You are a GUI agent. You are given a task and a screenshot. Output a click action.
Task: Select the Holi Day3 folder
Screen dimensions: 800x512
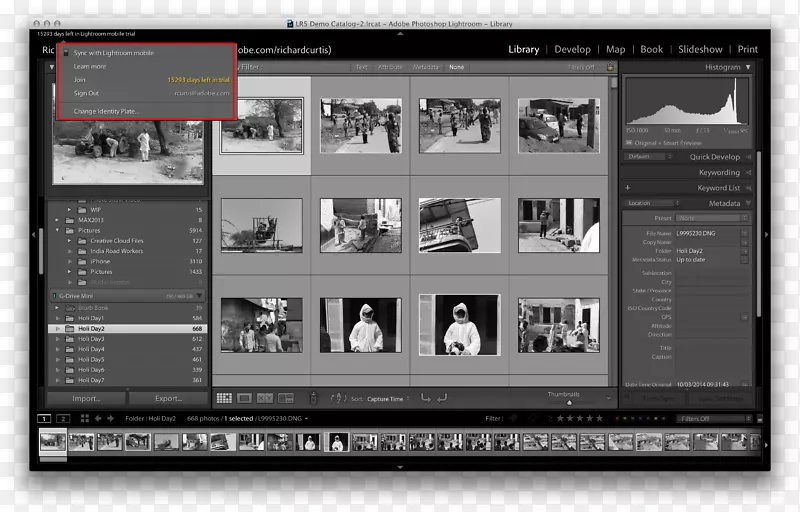click(x=91, y=339)
